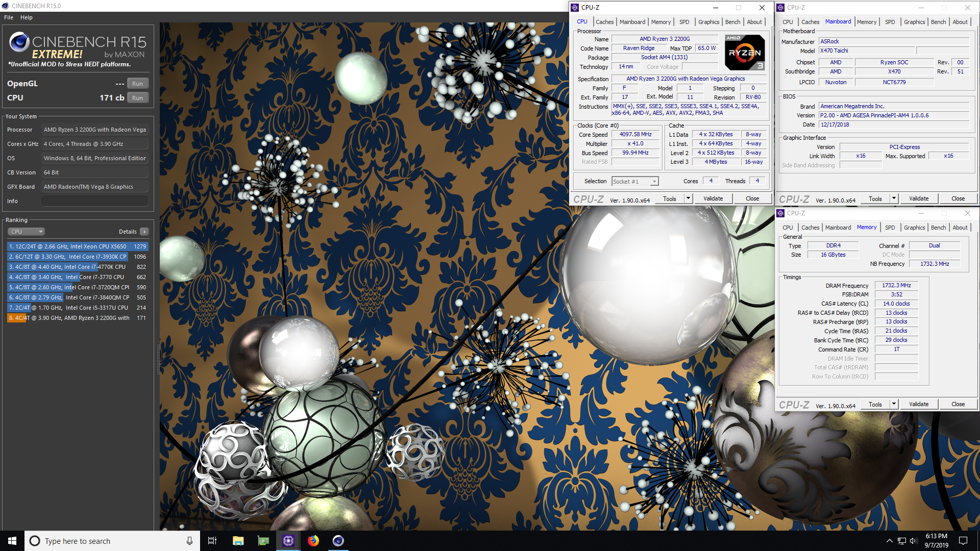Click Tools button in CPU window

[670, 199]
